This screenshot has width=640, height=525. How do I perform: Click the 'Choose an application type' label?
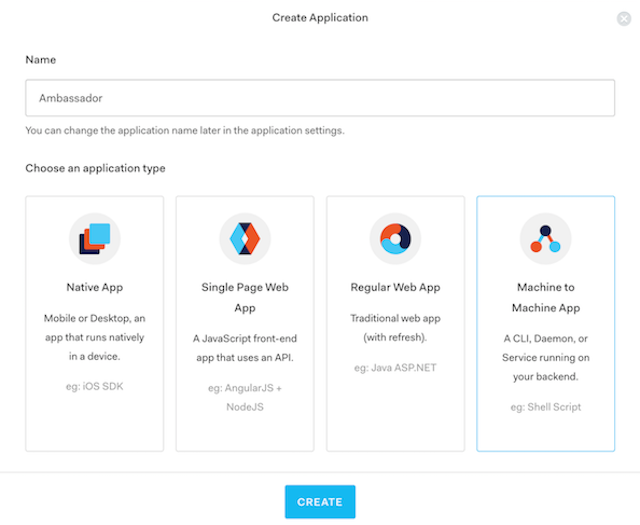(96, 168)
